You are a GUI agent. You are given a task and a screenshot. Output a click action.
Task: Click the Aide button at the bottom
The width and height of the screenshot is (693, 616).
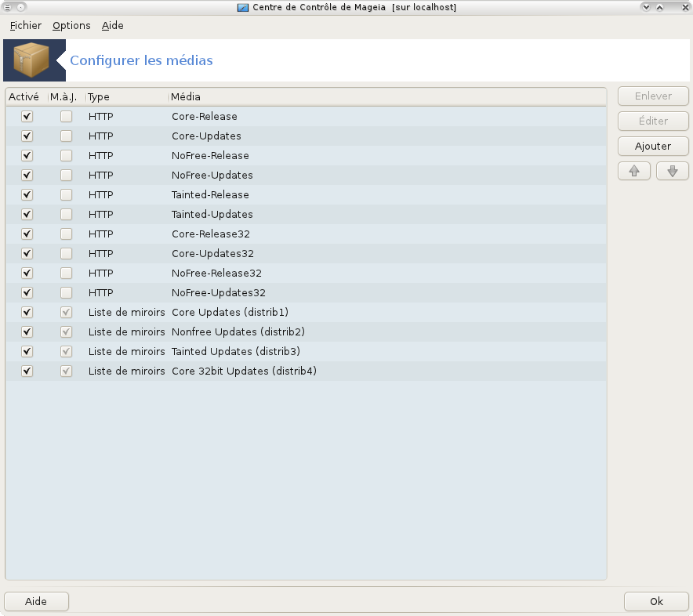[x=36, y=601]
